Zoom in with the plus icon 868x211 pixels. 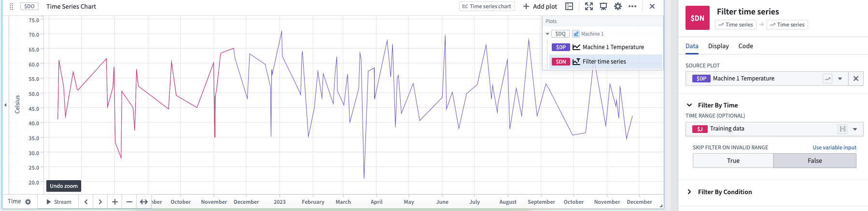115,202
